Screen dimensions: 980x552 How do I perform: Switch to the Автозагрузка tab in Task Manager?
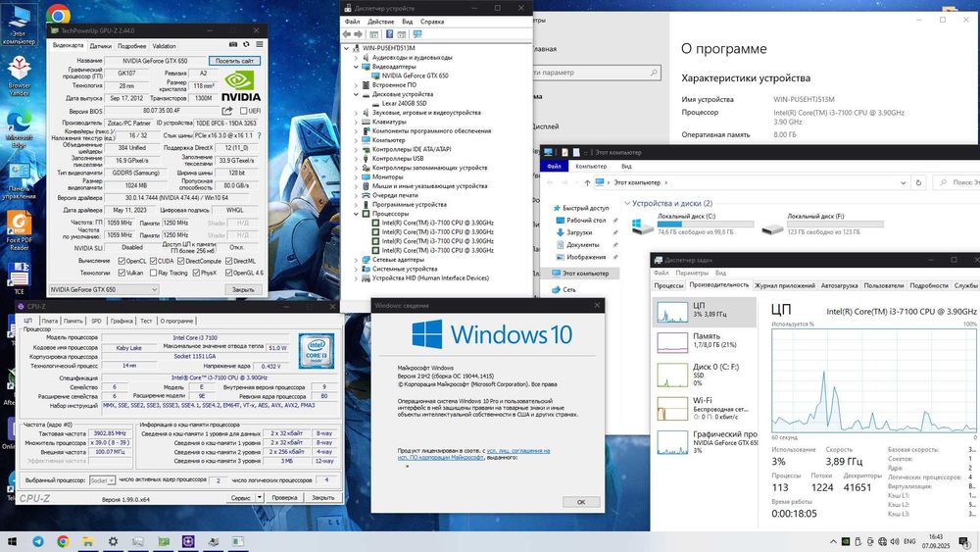coord(839,285)
